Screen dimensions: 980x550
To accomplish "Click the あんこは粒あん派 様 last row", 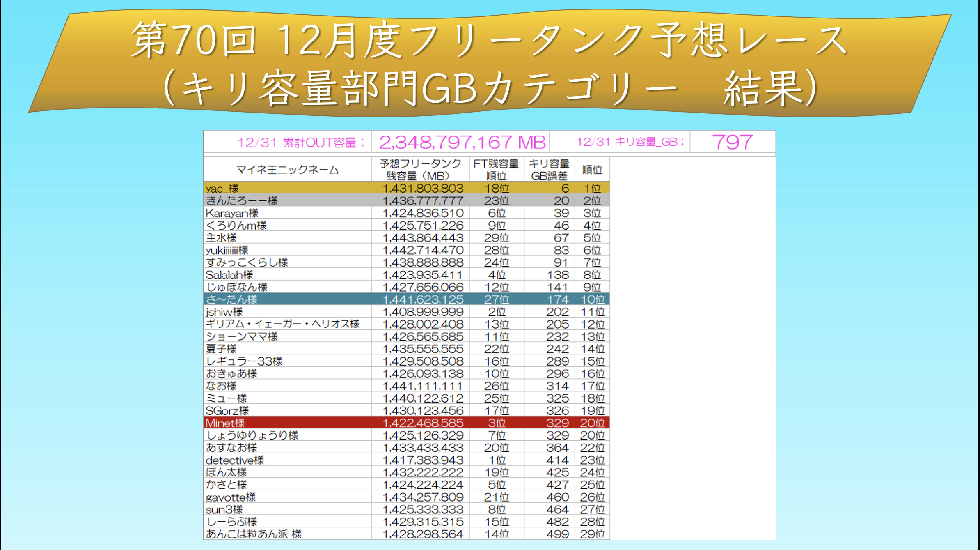I will [406, 534].
